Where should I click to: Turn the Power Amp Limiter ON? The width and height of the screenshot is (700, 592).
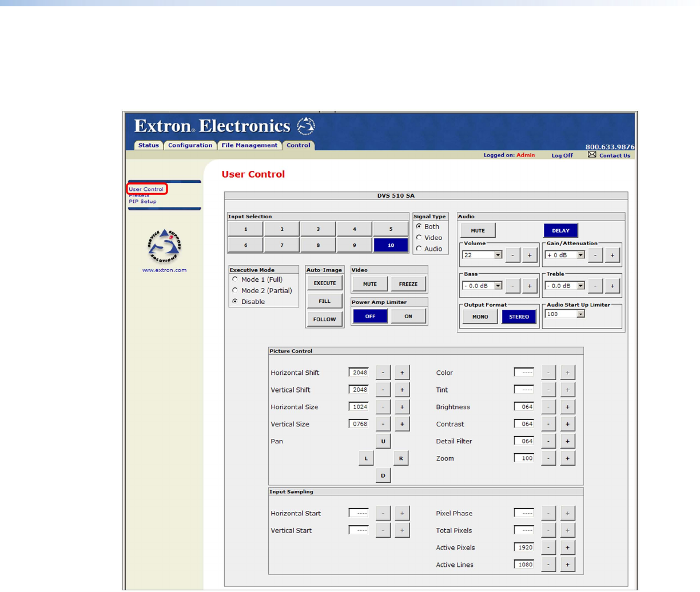[408, 317]
